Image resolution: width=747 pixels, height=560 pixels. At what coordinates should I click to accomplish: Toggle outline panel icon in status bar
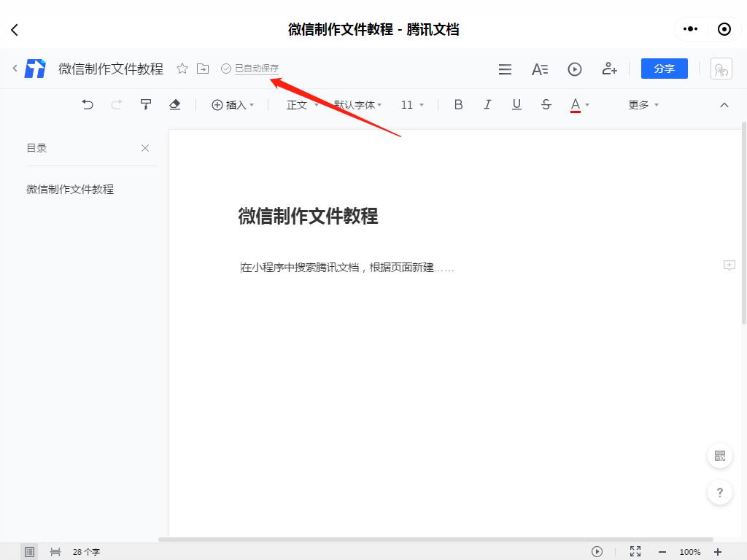point(29,552)
